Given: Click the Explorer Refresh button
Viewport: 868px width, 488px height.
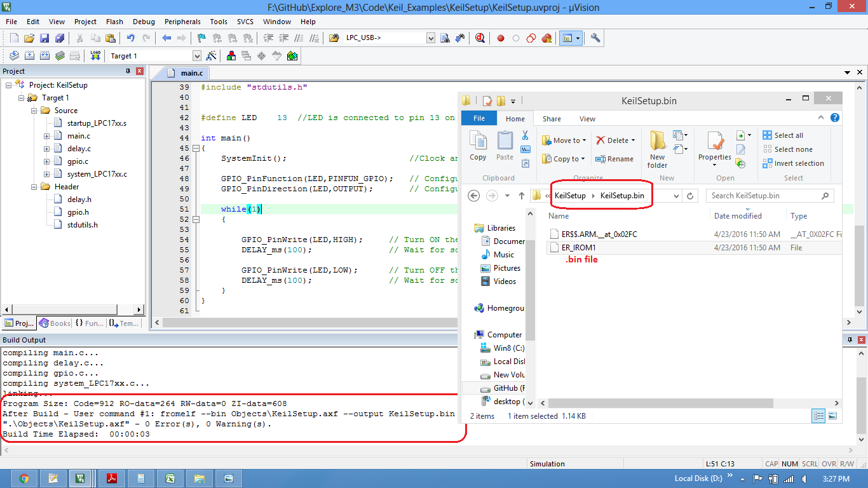Looking at the screenshot, I should 690,196.
